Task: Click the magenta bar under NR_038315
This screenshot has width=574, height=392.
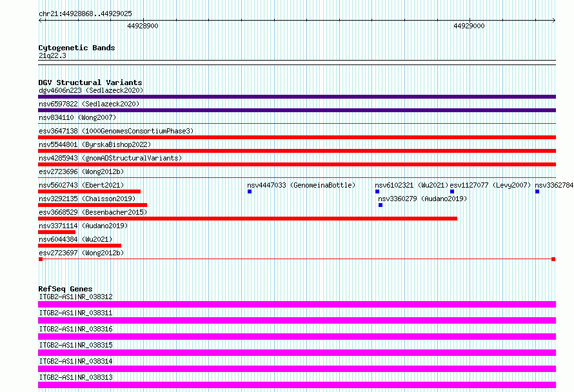Action: pos(297,353)
